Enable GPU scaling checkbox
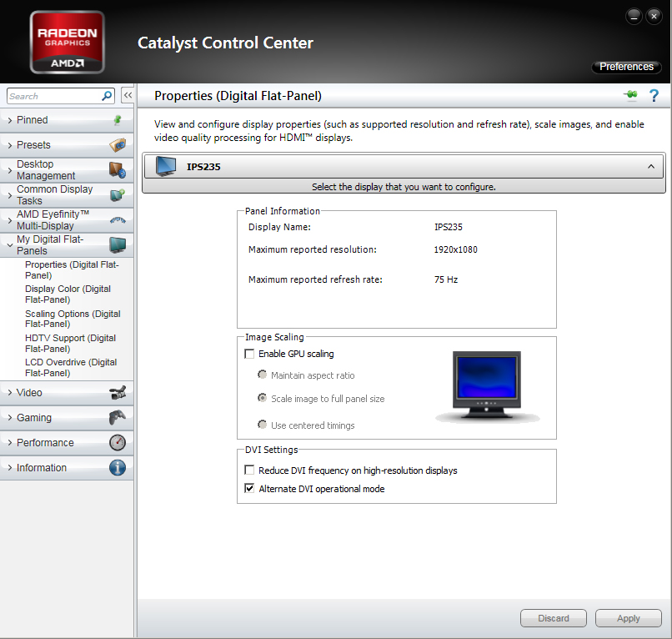672x639 pixels. click(x=249, y=354)
